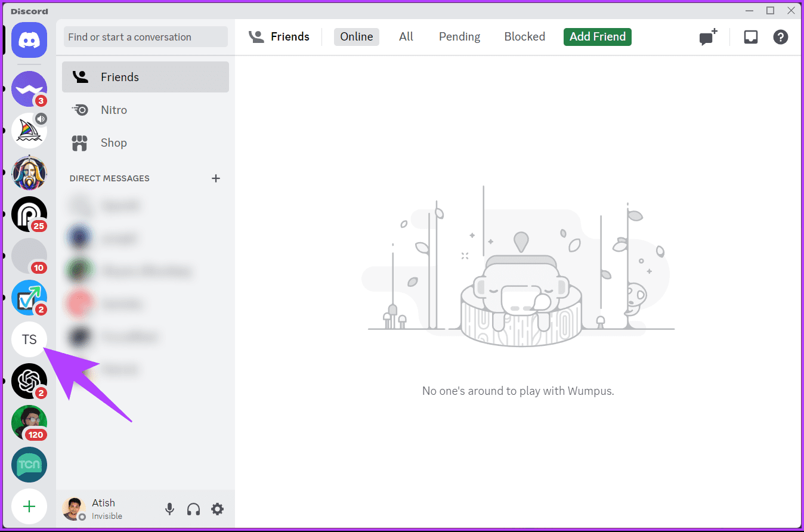Open the TS server in the sidebar

(x=29, y=339)
